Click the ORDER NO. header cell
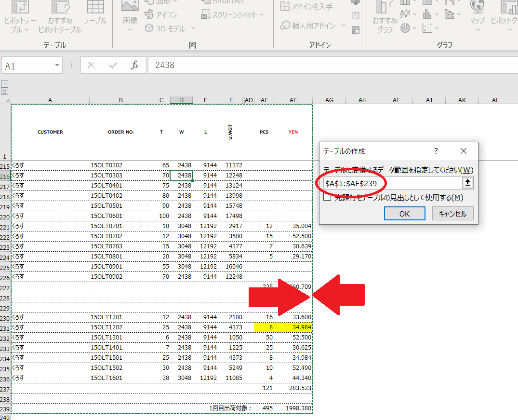Viewport: 518px width, 420px height. (x=121, y=132)
